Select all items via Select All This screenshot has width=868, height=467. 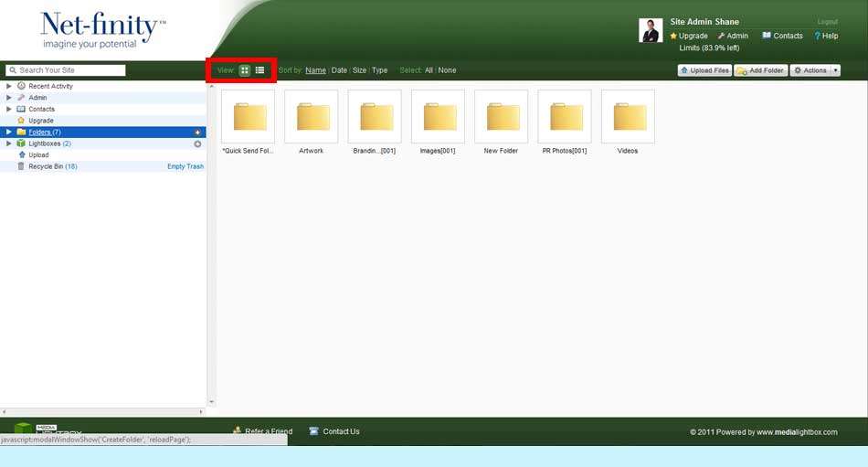coord(429,70)
